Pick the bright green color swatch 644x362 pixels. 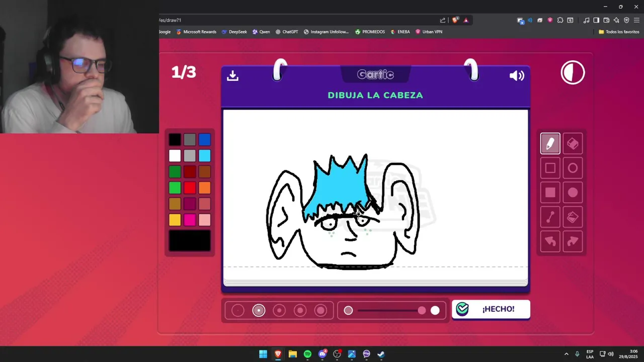(175, 188)
